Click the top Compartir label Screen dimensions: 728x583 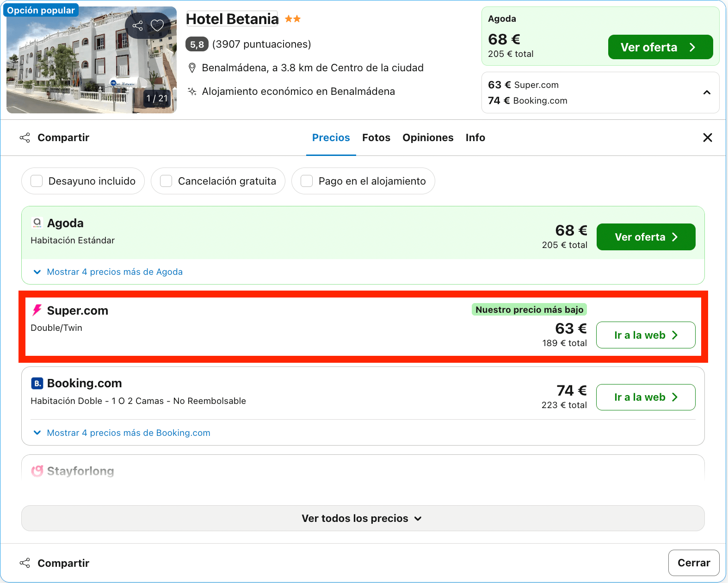[63, 137]
